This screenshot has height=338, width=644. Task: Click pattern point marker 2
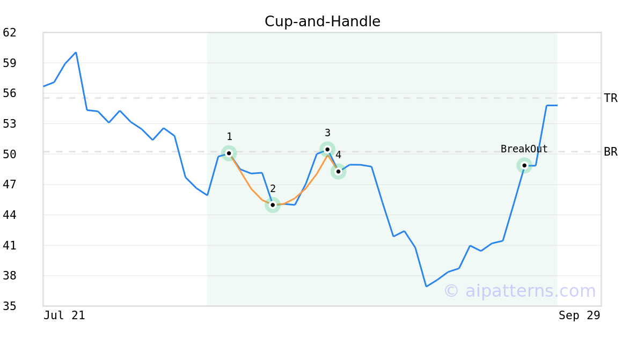[273, 205]
